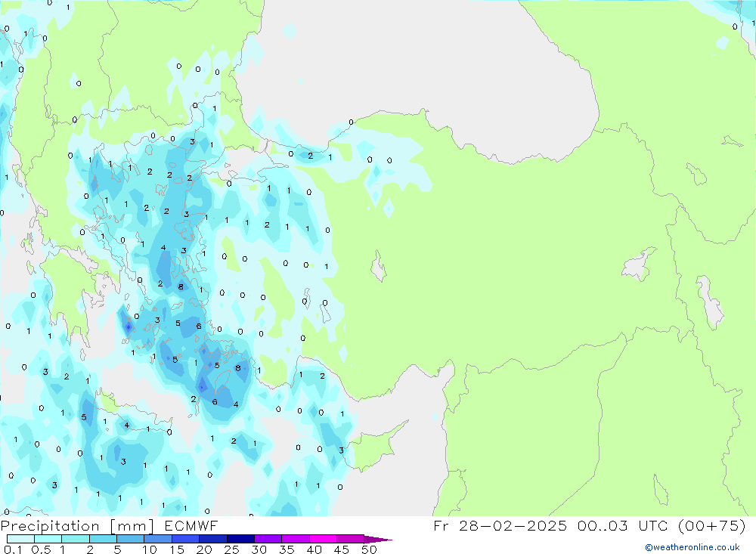Click the above-50 arrow tip of legend
Viewport: 756px width, 554px height.
coord(378,539)
